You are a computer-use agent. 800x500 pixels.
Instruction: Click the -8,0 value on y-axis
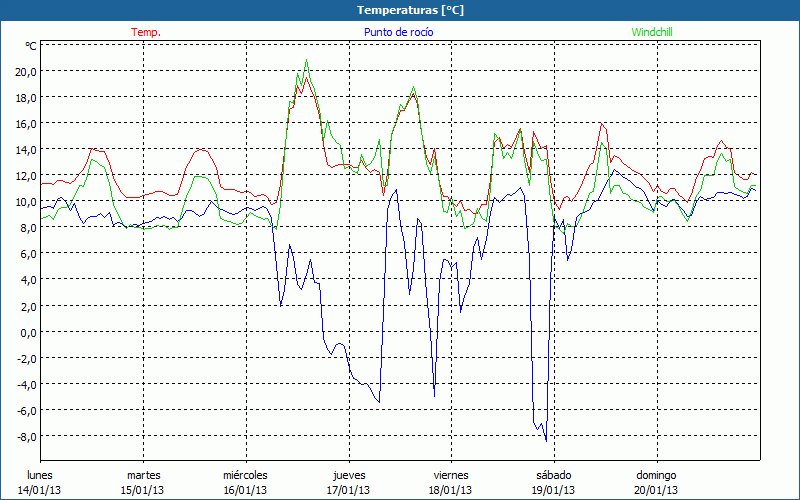point(25,436)
